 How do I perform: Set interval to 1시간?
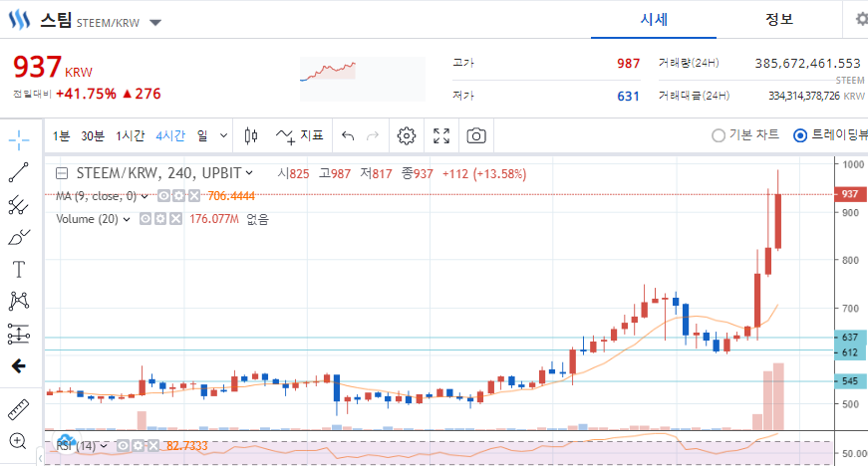click(x=131, y=135)
